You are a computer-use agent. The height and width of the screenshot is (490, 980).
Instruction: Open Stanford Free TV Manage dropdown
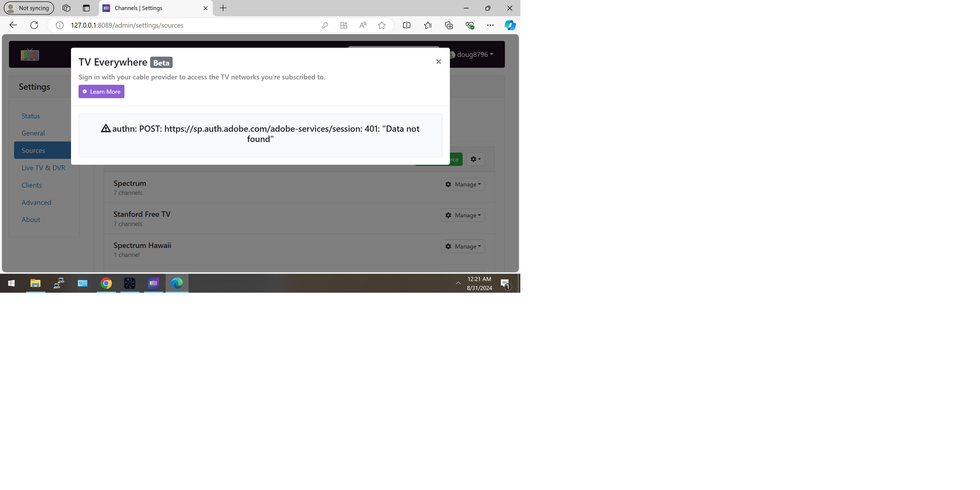[463, 215]
